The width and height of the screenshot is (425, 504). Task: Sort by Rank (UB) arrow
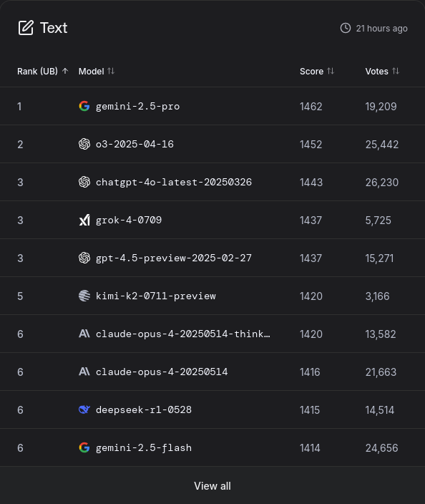(65, 71)
